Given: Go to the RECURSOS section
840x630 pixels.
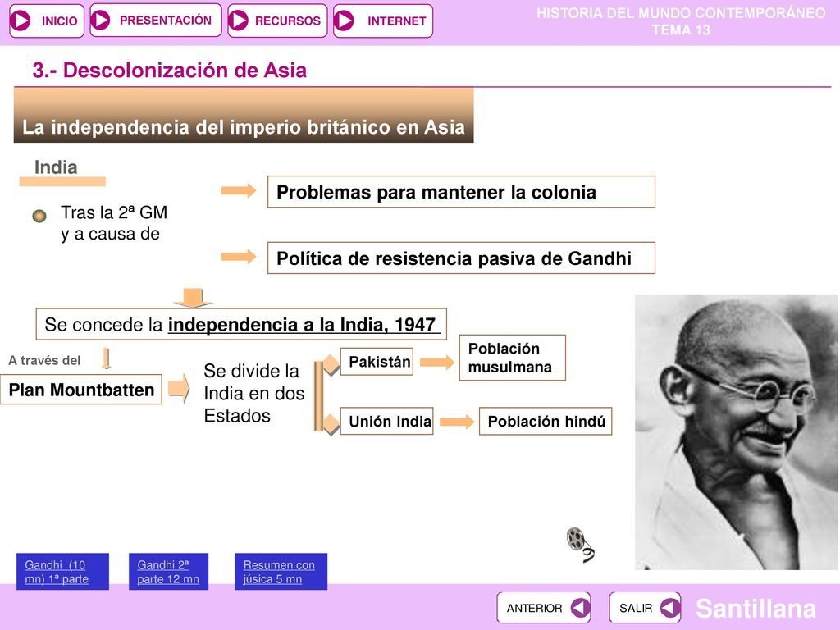Looking at the screenshot, I should coord(277,21).
